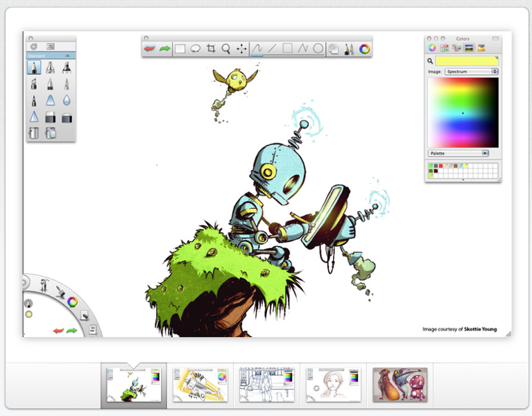Select the light blue saved swatch
The image size is (532, 416).
461,166
